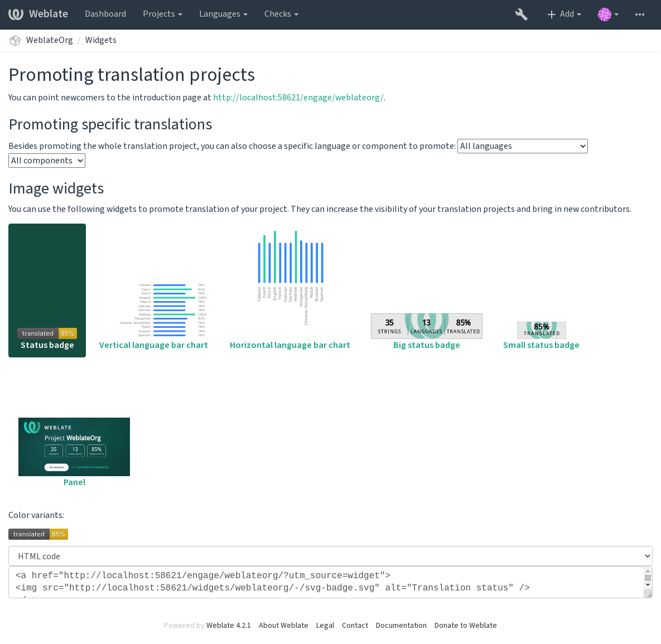
Task: Open the user avatar menu
Action: click(x=608, y=14)
